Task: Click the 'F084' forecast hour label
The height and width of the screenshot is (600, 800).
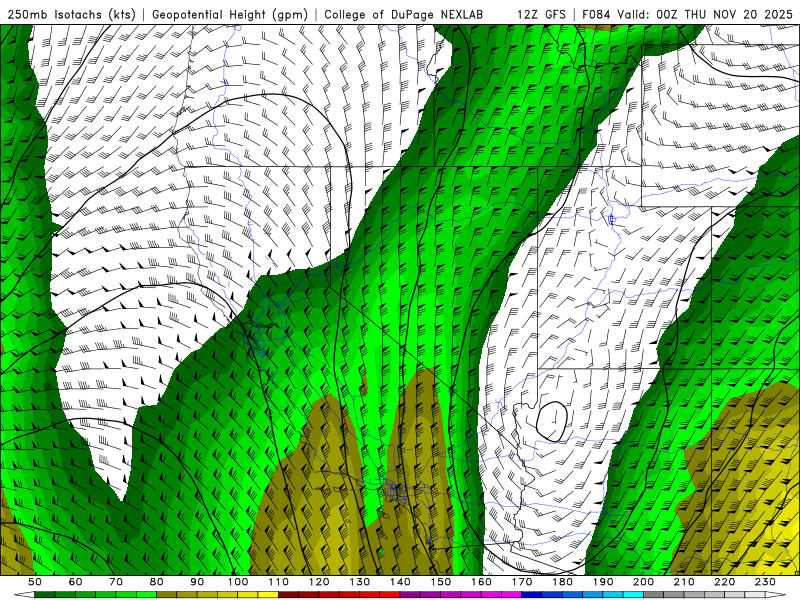Action: [x=596, y=14]
